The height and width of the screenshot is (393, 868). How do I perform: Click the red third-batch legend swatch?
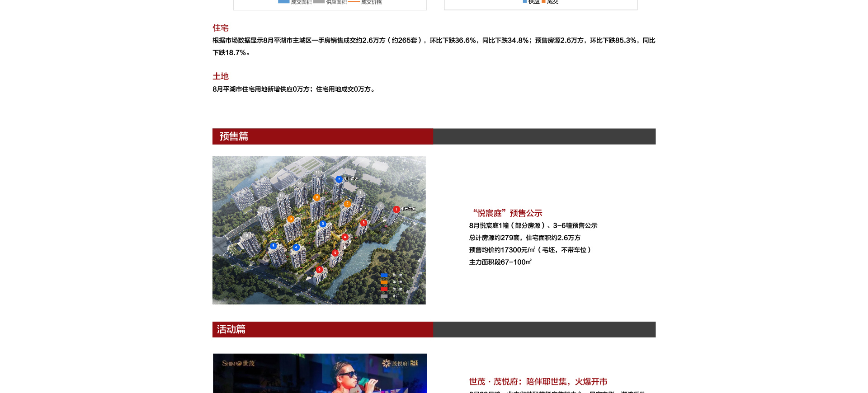[384, 289]
